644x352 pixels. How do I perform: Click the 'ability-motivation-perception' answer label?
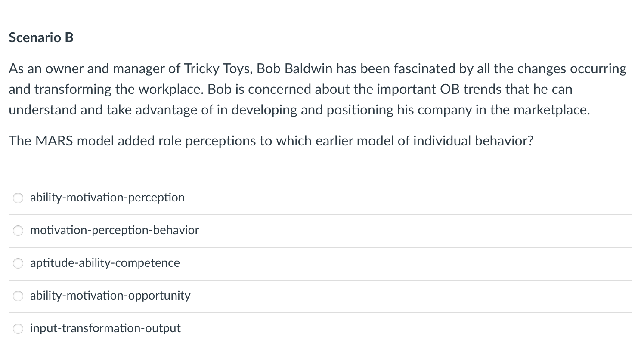pyautogui.click(x=107, y=198)
